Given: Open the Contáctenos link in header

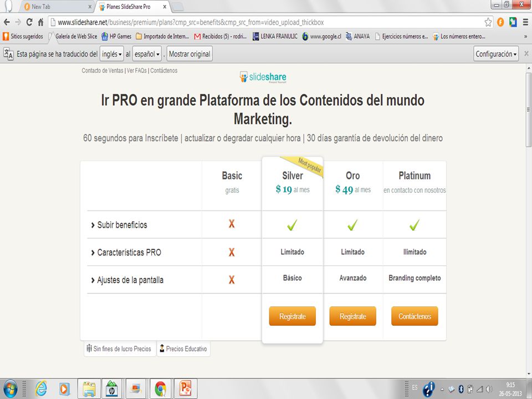Looking at the screenshot, I should coord(164,70).
